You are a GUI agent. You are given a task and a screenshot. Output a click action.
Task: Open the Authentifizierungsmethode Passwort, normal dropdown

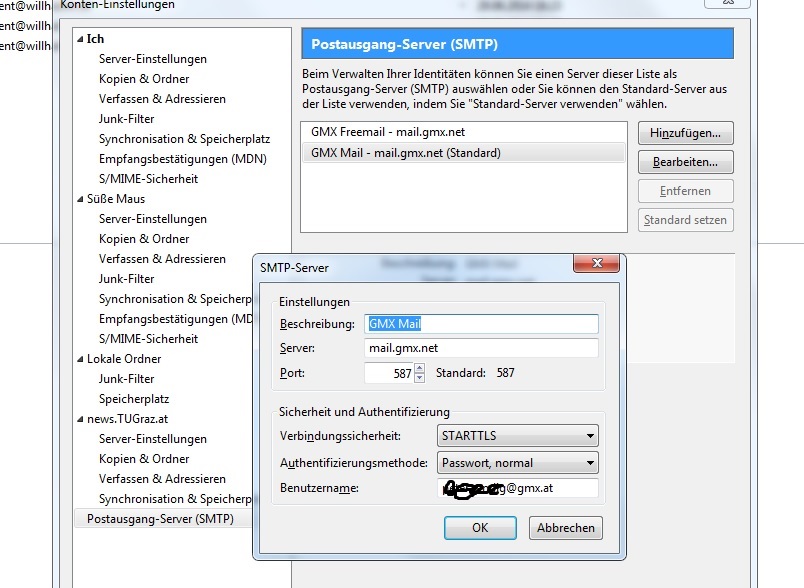click(x=517, y=463)
